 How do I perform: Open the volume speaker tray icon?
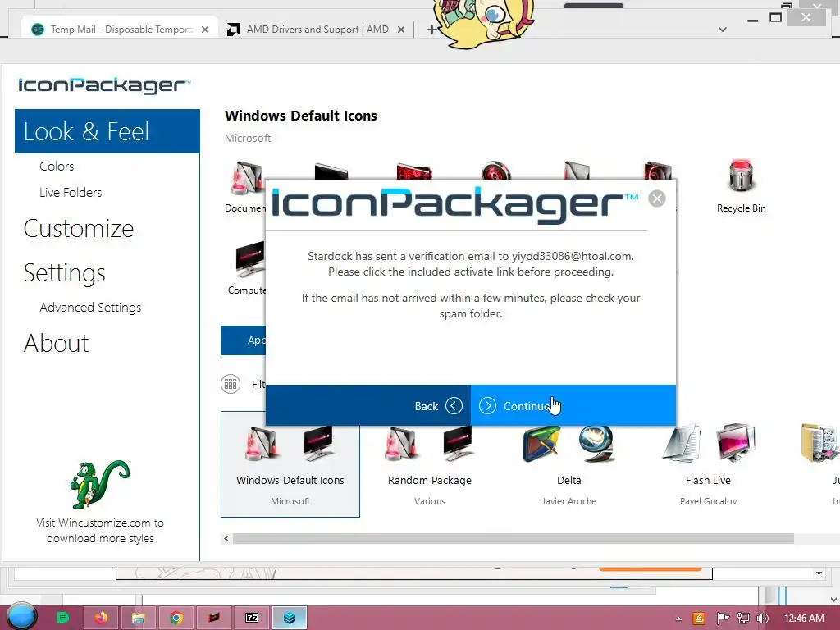pyautogui.click(x=763, y=619)
